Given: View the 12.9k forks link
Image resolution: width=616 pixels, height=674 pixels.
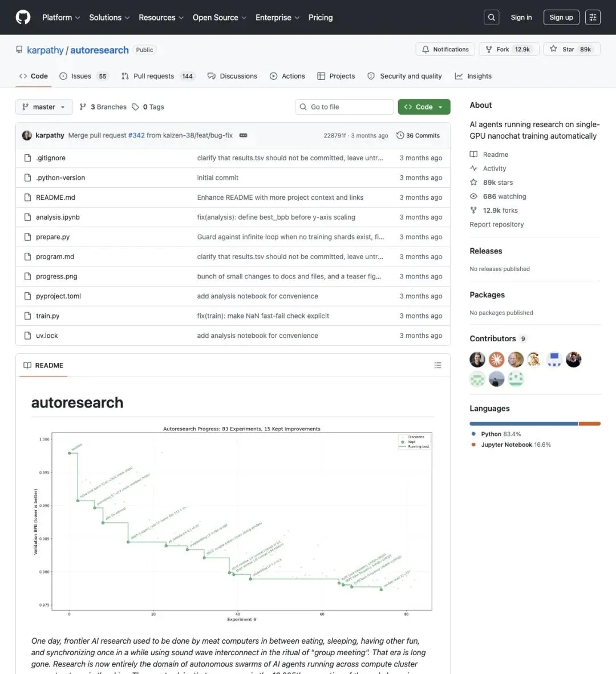Looking at the screenshot, I should click(x=494, y=211).
